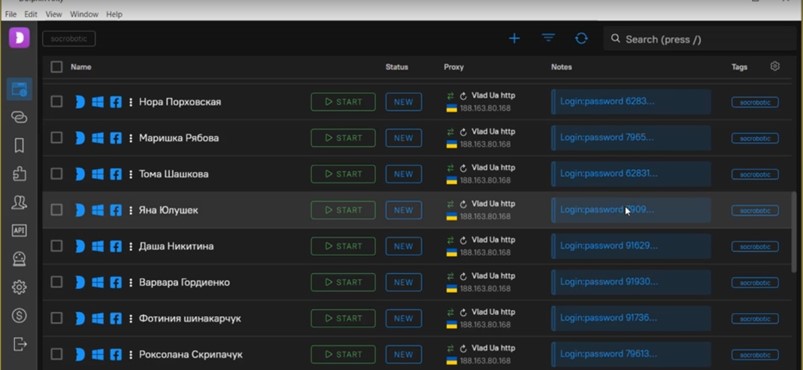Open the extensions puzzle sidebar icon
Image resolution: width=803 pixels, height=370 pixels.
point(19,174)
